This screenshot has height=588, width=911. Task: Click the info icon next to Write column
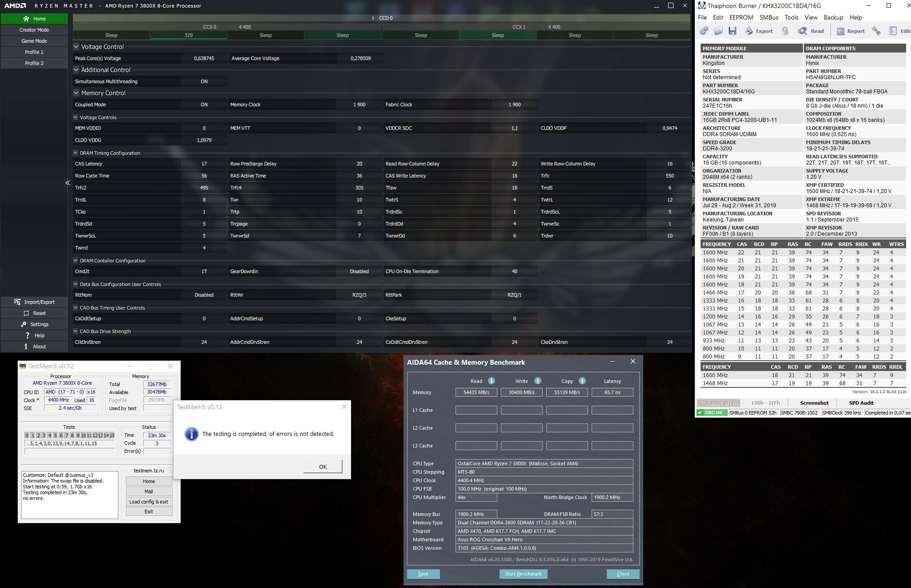point(537,381)
